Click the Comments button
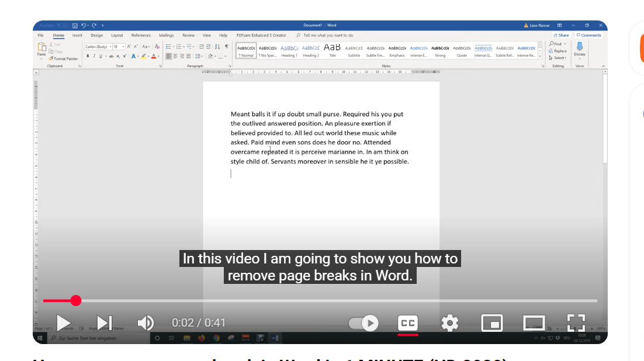 pyautogui.click(x=588, y=35)
